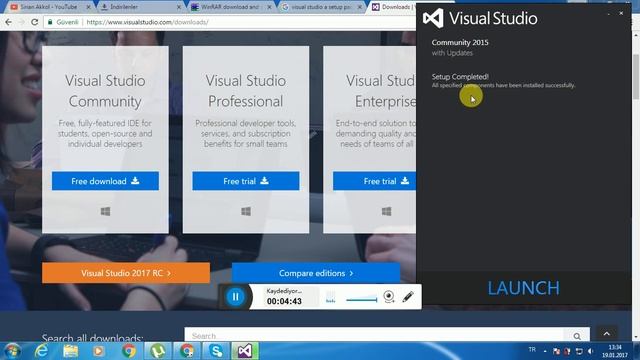Minimize the Visual Studio installer window

pos(609,14)
